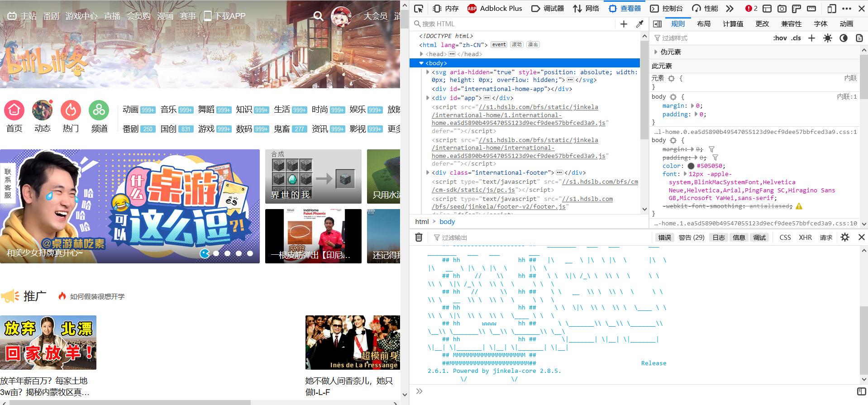Screen dimensions: 868x405
Task: Open the devtools three-dot options menu
Action: [846, 9]
